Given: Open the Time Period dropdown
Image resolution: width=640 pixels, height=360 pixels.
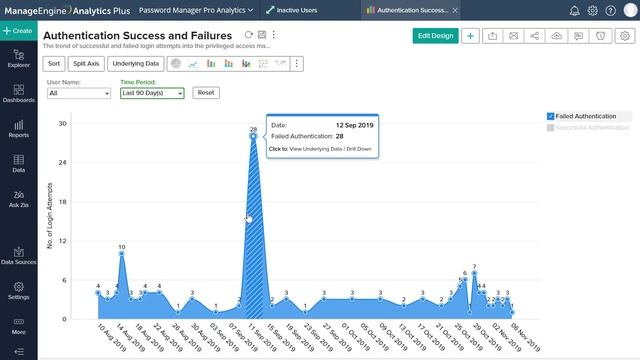Looking at the screenshot, I should 152,93.
